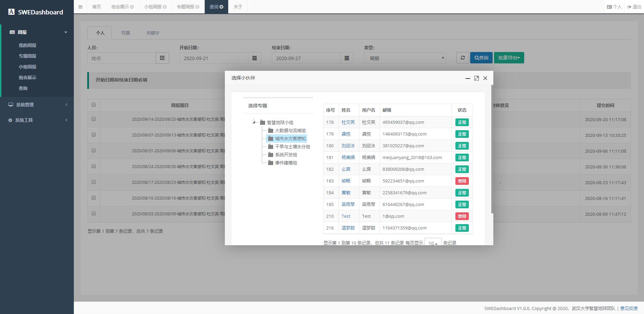Screen dimensions: 644x314
Task: Open 查询 in the sidebar
Action: tap(23, 88)
